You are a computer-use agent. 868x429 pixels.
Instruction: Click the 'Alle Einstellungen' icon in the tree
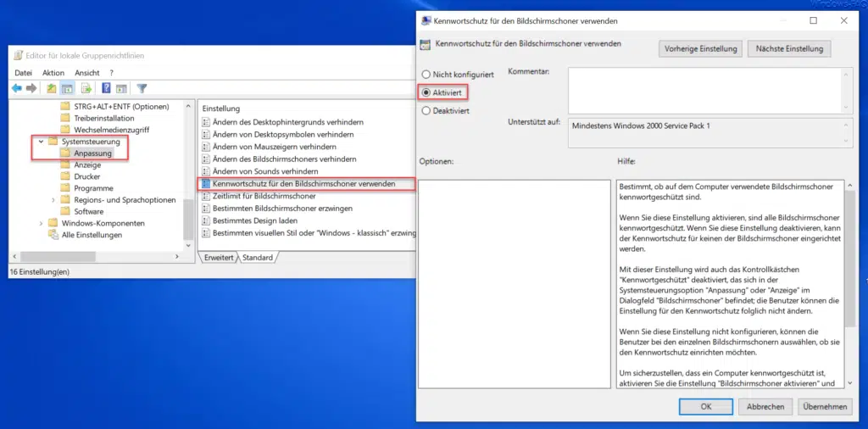53,235
